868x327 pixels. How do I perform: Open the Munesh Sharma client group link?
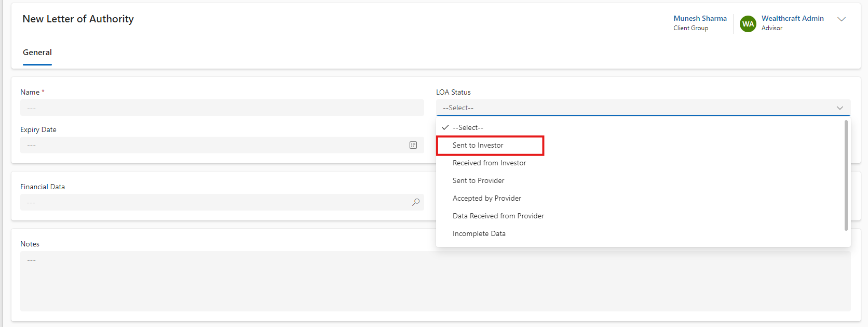click(x=700, y=18)
